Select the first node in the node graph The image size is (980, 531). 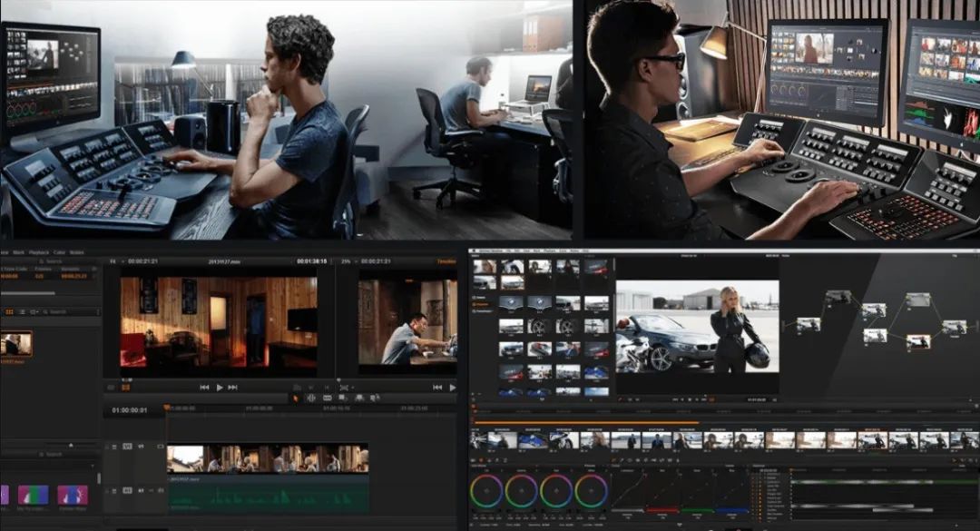pos(808,325)
